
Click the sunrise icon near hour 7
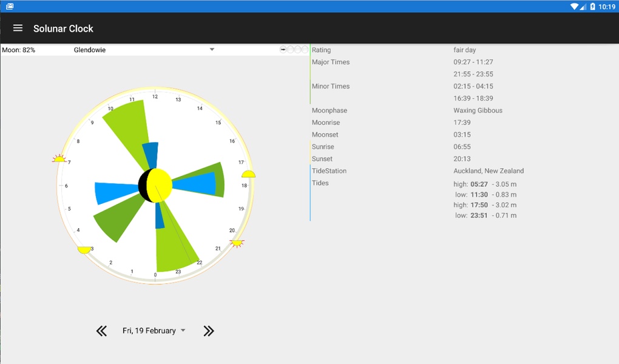click(x=59, y=158)
